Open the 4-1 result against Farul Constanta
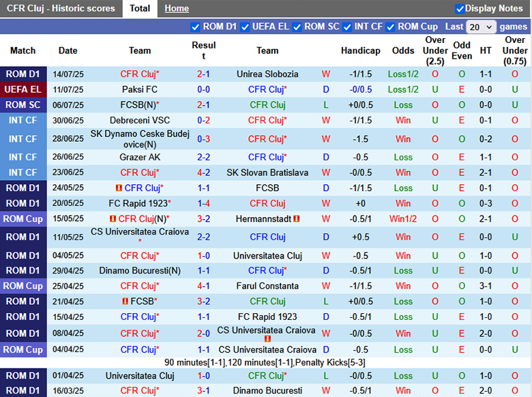Image resolution: width=532 pixels, height=397 pixels. click(203, 286)
